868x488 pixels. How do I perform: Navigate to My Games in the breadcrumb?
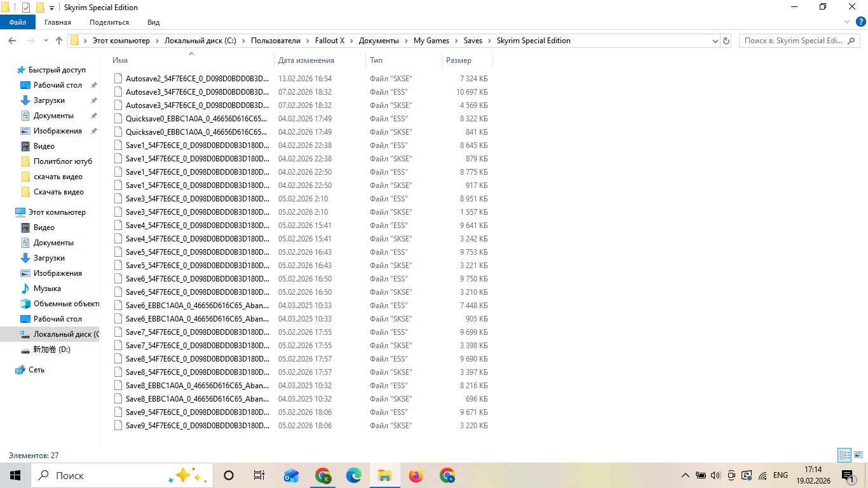(x=431, y=41)
